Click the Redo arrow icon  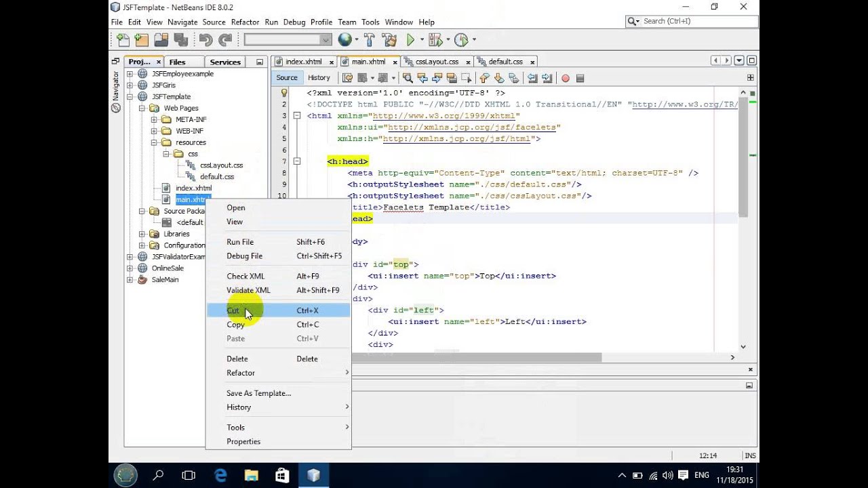click(225, 40)
